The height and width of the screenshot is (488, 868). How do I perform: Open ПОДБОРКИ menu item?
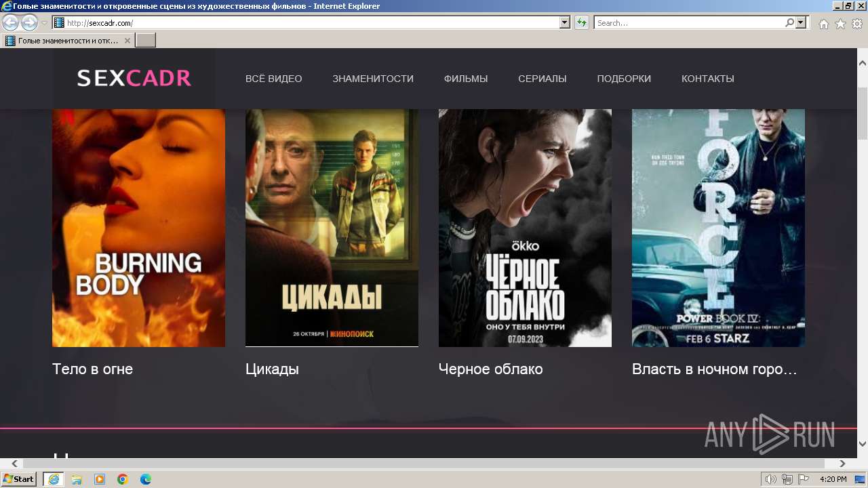pyautogui.click(x=624, y=79)
